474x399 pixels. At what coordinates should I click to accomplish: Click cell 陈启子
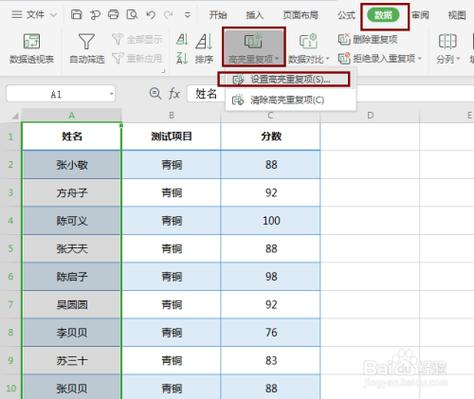(x=71, y=277)
